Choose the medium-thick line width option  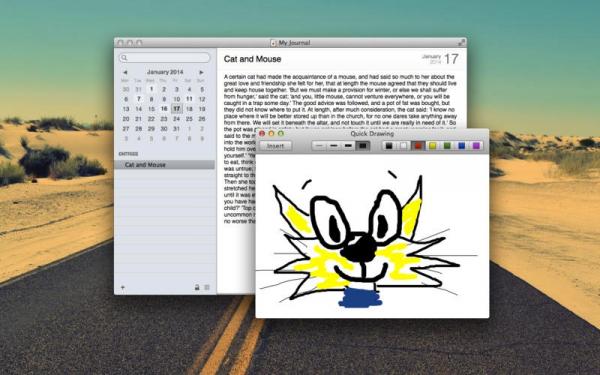click(348, 146)
